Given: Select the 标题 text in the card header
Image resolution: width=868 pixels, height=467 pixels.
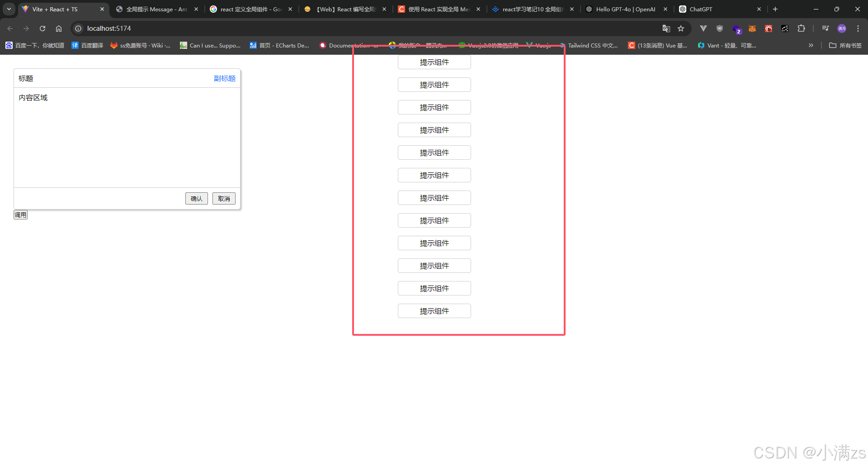Looking at the screenshot, I should 26,78.
